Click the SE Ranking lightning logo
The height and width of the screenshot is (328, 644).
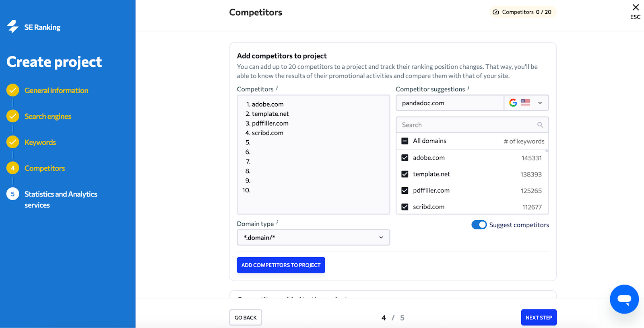(12, 27)
